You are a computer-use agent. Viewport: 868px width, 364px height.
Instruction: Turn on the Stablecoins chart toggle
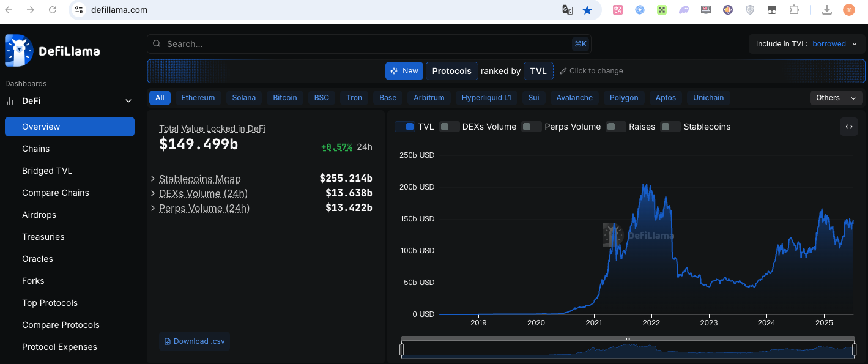pyautogui.click(x=670, y=127)
